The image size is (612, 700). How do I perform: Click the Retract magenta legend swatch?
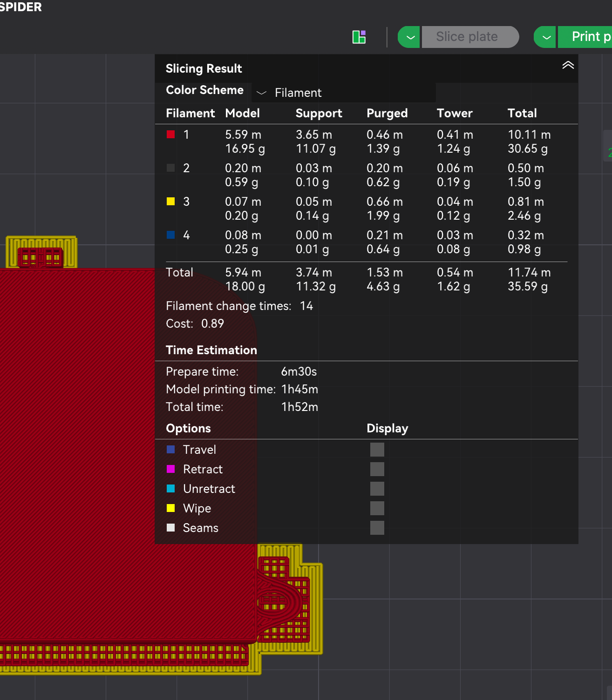point(171,469)
